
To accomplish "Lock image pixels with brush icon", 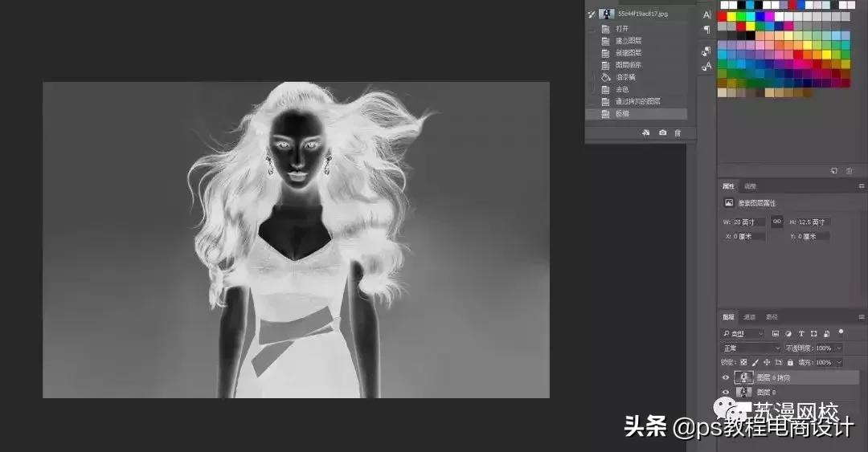I will [x=755, y=362].
